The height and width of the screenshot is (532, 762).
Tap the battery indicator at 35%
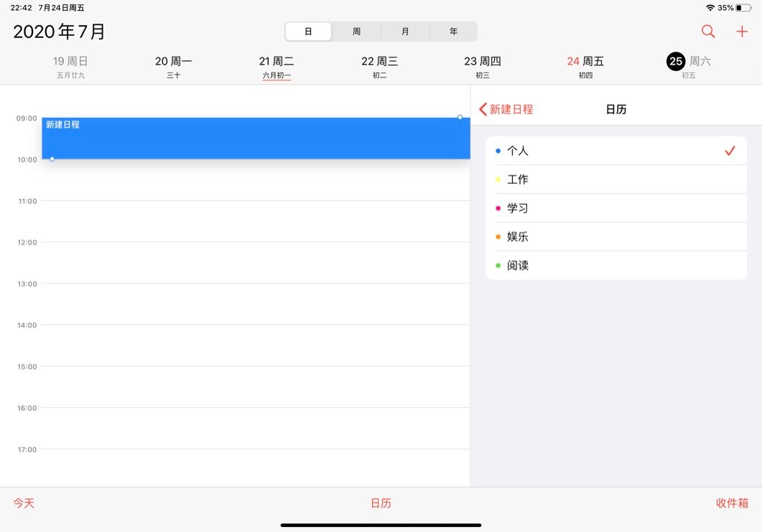[743, 8]
